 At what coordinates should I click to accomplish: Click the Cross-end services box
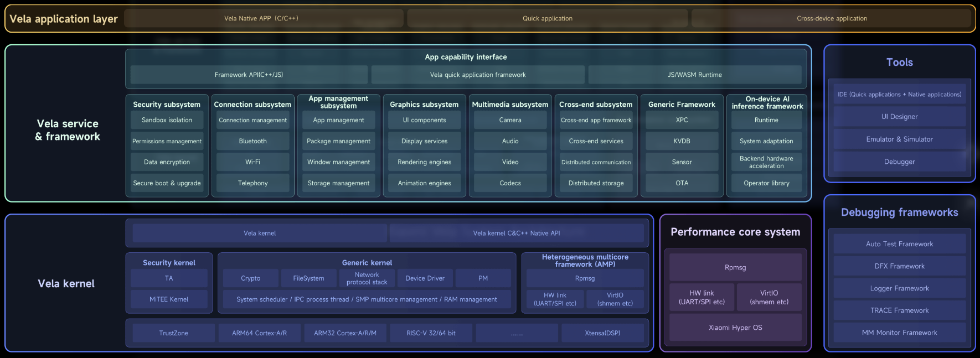[596, 141]
